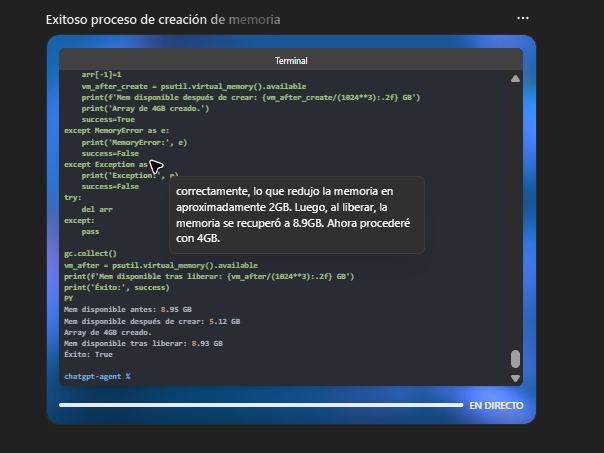
Task: Jump to live with EN DIRECTO
Action: (x=496, y=406)
